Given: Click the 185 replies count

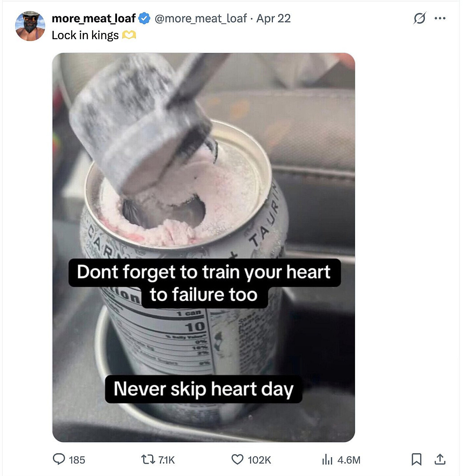Looking at the screenshot, I should point(77,460).
